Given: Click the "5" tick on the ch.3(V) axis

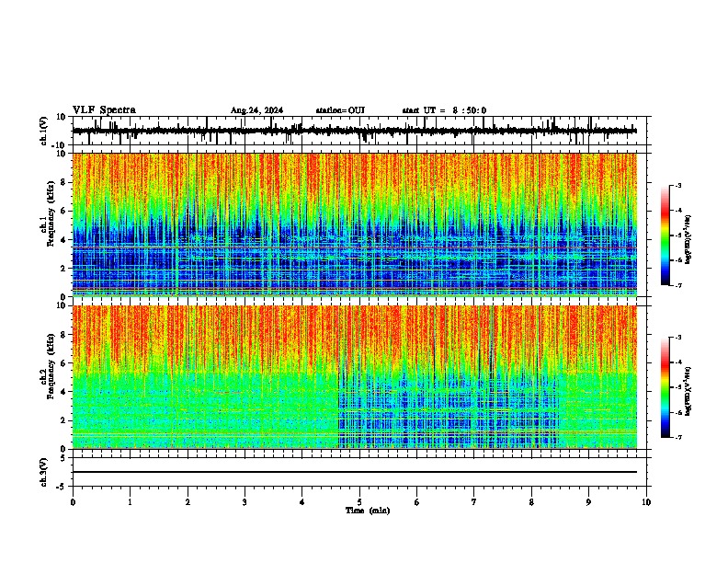Looking at the screenshot, I should click(64, 458).
